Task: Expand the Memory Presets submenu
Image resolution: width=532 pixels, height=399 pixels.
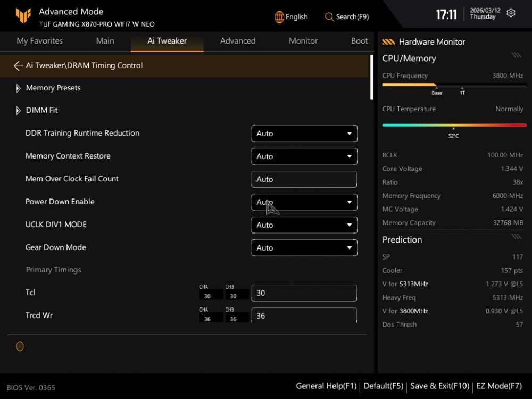Action: [19, 88]
